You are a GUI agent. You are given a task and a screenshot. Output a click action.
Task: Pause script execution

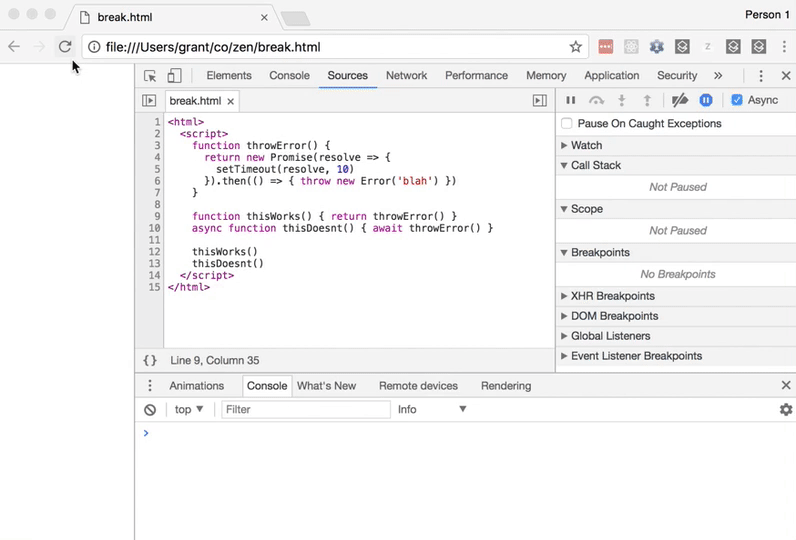point(571,100)
